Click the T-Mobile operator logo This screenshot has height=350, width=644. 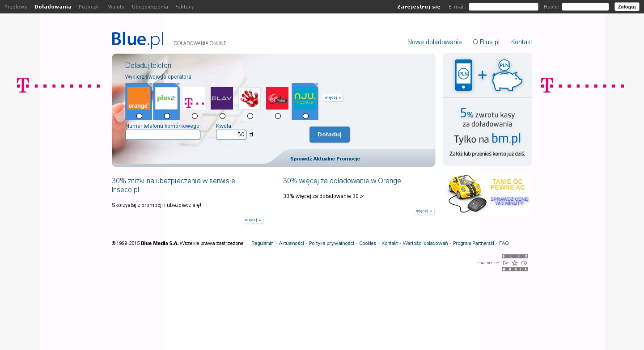point(194,98)
